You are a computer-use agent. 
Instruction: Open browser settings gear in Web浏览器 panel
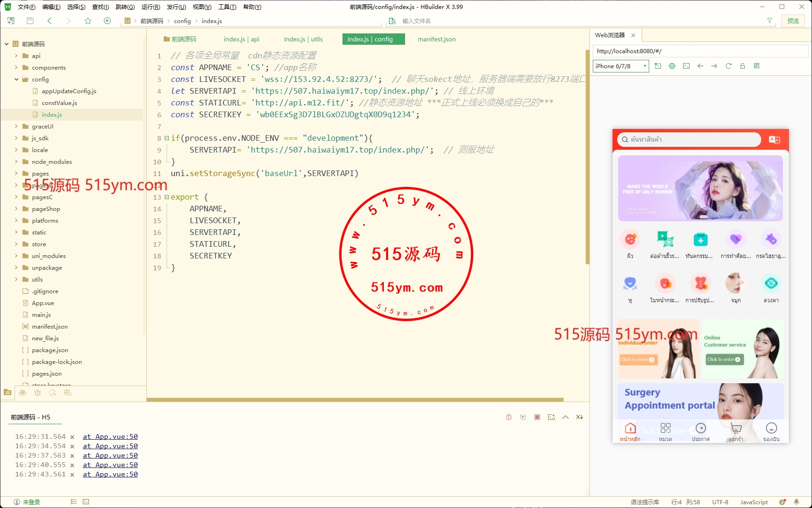[x=672, y=66]
